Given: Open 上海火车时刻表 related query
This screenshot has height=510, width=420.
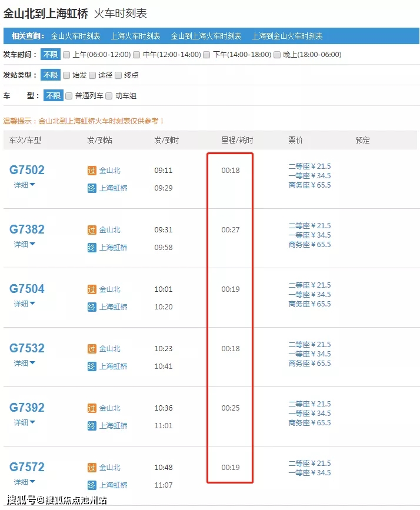Looking at the screenshot, I should click(x=136, y=36).
